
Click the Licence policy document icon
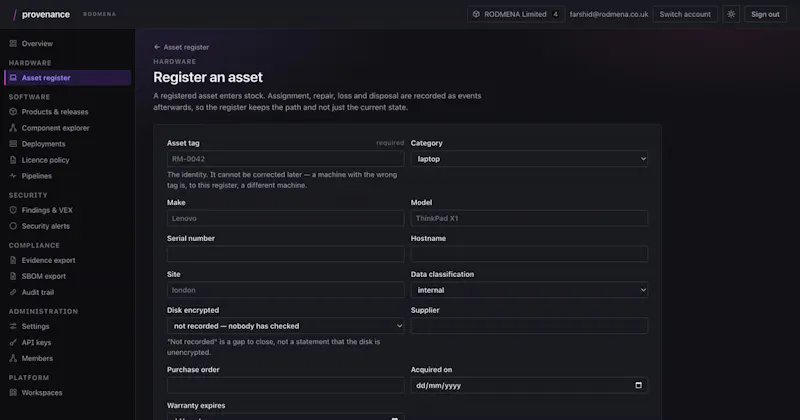[13, 160]
